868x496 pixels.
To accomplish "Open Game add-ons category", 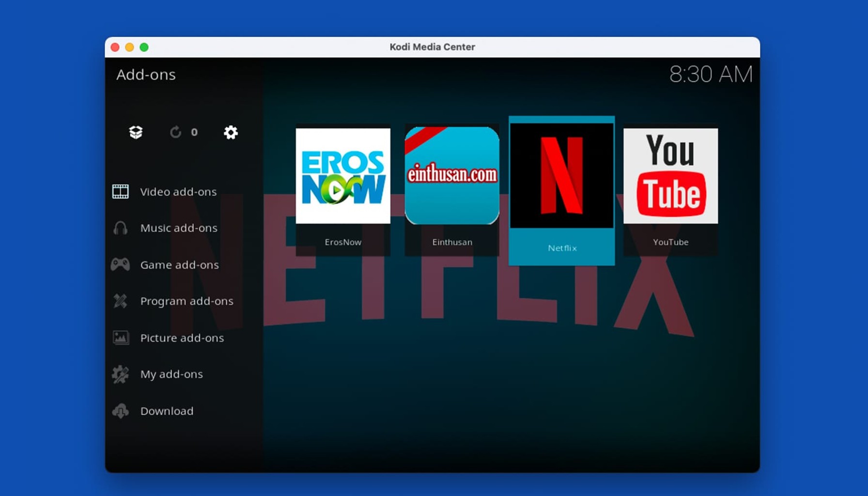I will pyautogui.click(x=179, y=265).
